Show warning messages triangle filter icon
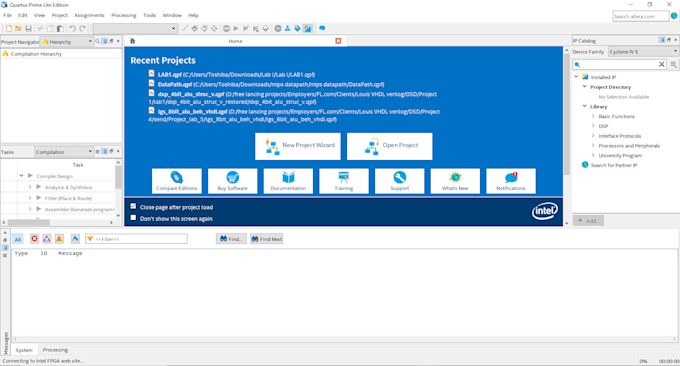This screenshot has height=366, width=680. click(59, 239)
